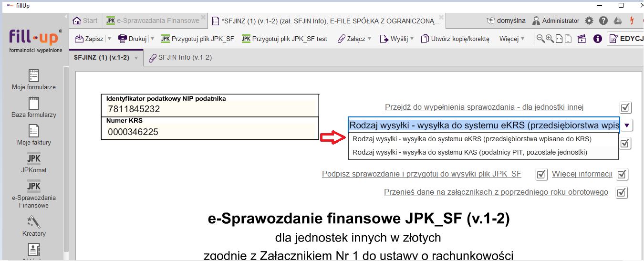Image resolution: width=644 pixels, height=261 pixels.
Task: Open Kreatory wizard in the sidebar
Action: click(x=34, y=226)
